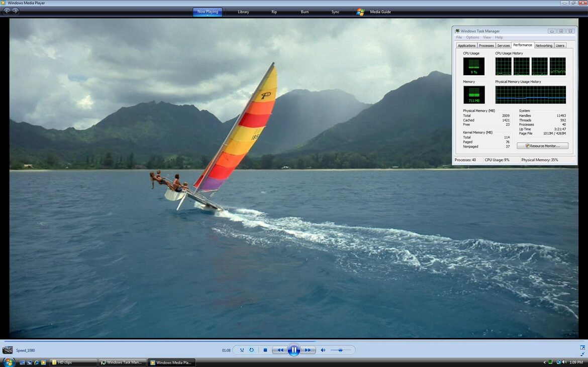Click Processes: 40 in the status bar

(465, 160)
